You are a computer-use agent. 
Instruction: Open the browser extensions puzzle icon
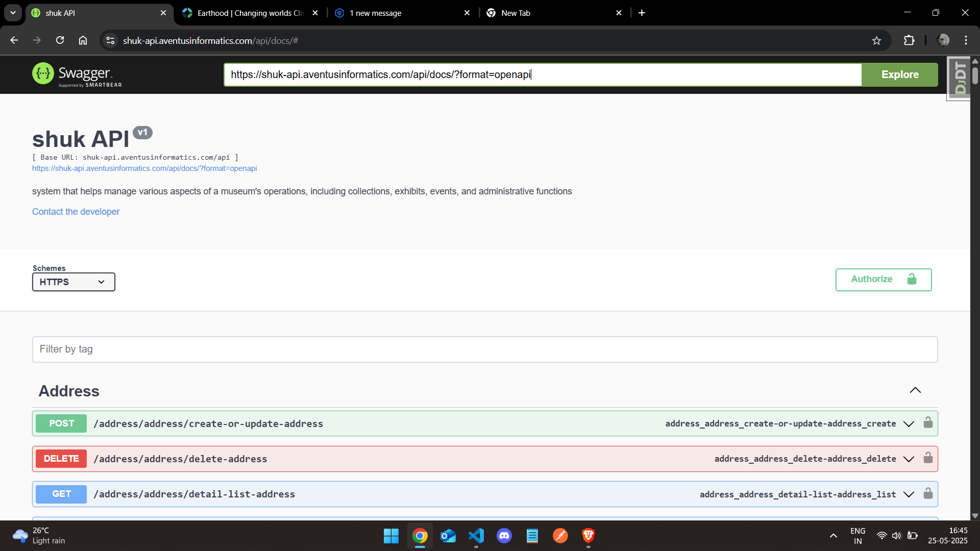(x=909, y=41)
